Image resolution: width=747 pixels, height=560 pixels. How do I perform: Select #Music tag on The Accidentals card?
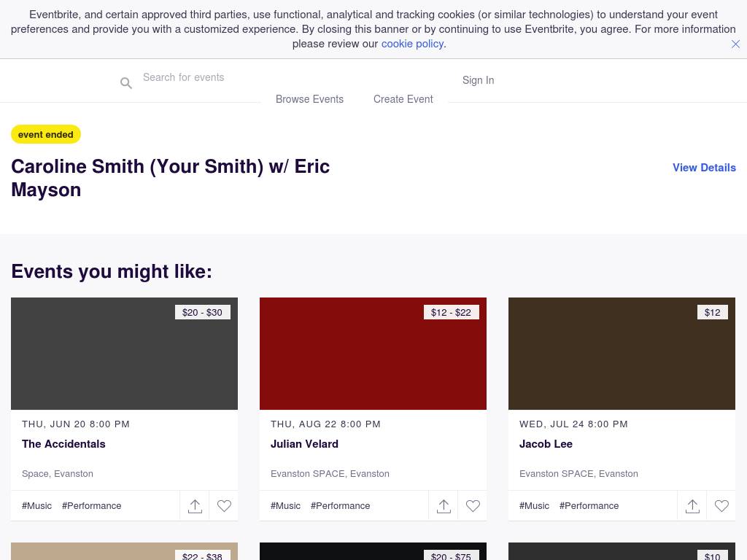[x=36, y=506]
